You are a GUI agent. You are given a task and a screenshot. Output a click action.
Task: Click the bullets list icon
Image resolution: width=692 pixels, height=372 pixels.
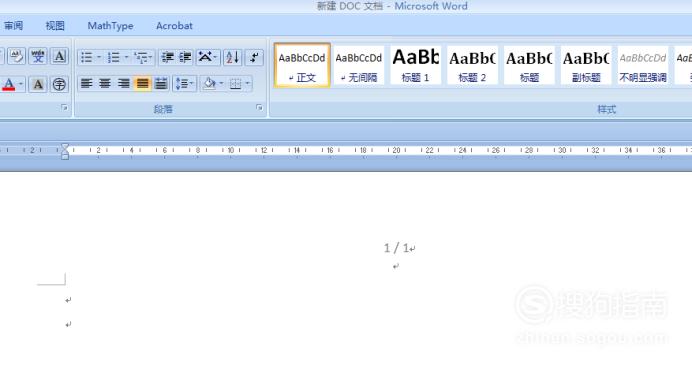pyautogui.click(x=87, y=57)
